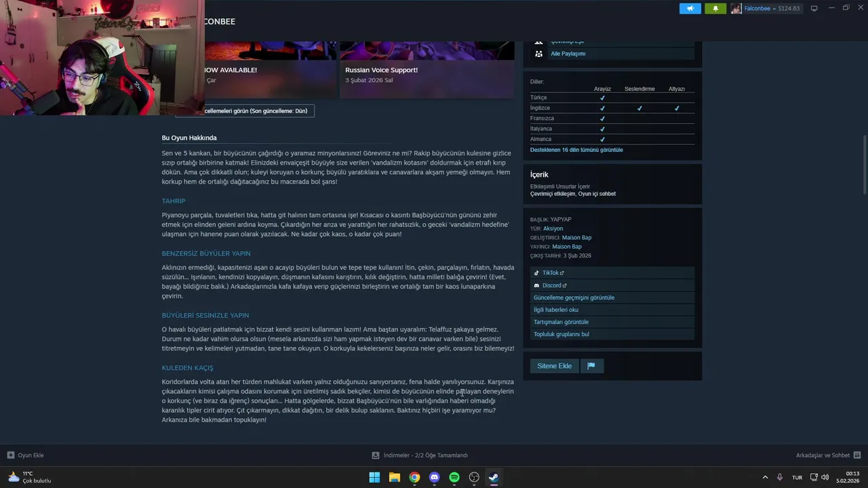Click the BENZERSİZ BÜYÜLER YAPIN heading
Screen dimensions: 868x488
206,253
